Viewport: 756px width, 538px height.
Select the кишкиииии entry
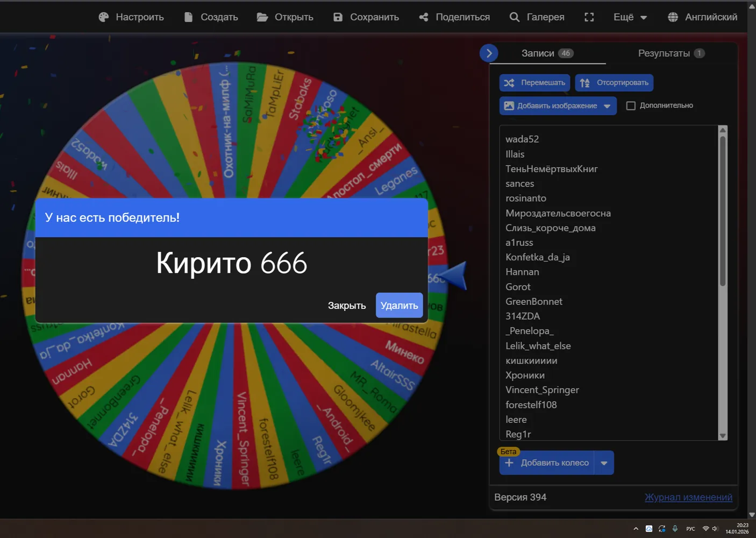coord(531,360)
